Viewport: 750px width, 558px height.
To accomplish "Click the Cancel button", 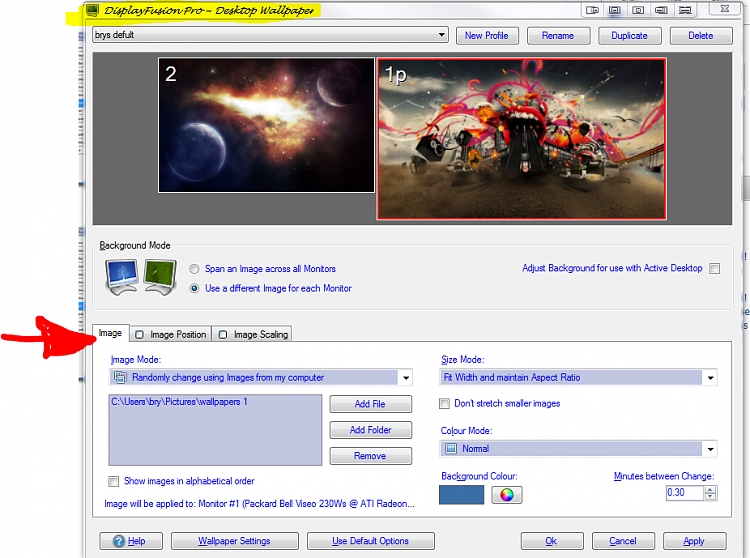I will point(623,541).
